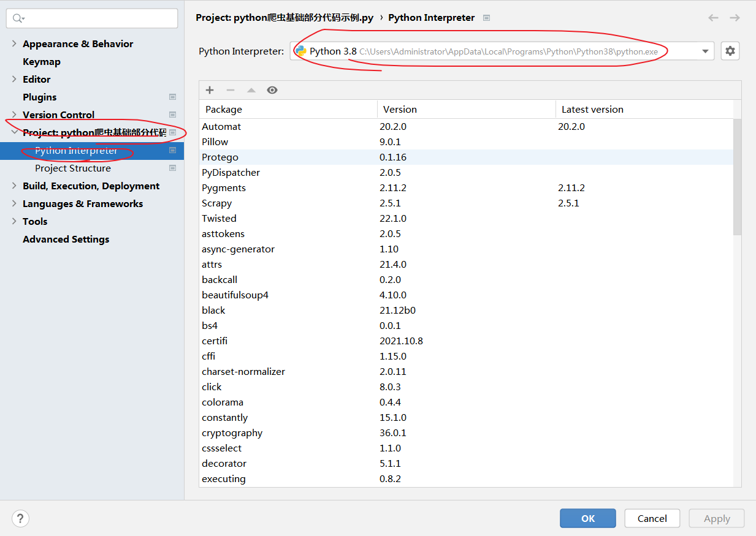
Task: Click the install package plus icon
Action: (x=210, y=90)
